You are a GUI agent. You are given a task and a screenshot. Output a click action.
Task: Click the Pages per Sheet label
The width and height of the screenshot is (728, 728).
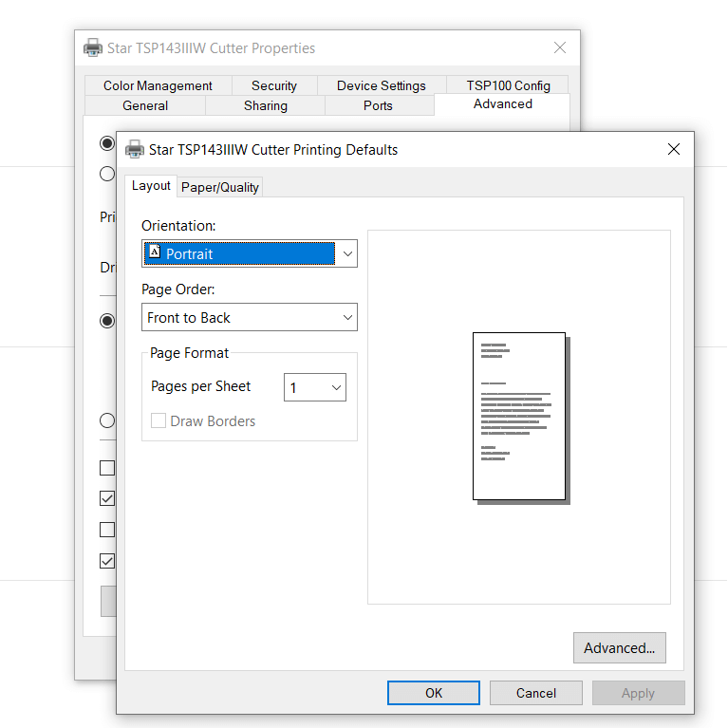click(x=200, y=386)
